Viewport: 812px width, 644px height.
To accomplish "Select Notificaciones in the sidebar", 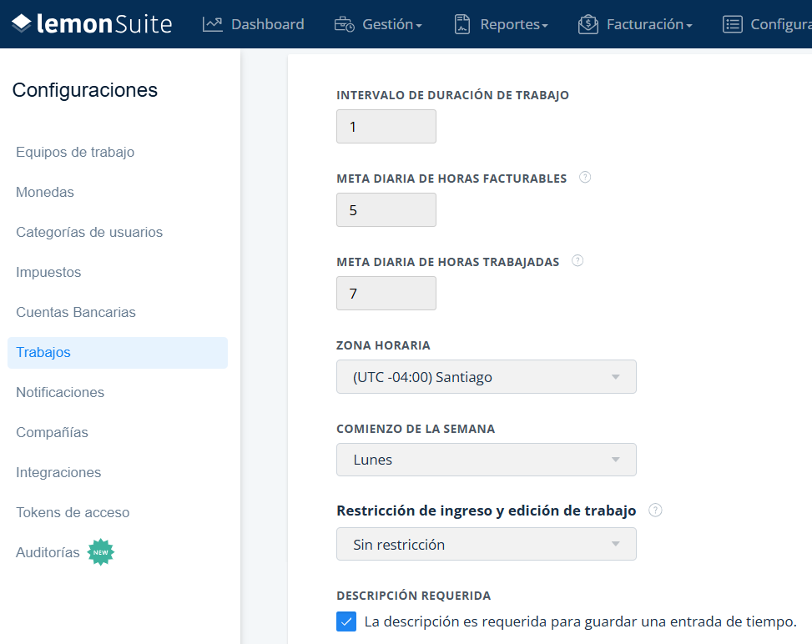I will (x=60, y=392).
